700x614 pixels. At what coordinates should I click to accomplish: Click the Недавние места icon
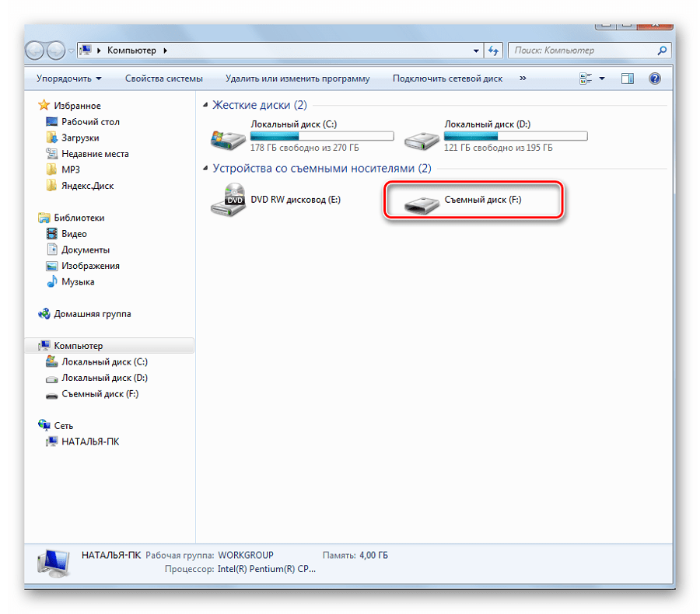click(52, 154)
